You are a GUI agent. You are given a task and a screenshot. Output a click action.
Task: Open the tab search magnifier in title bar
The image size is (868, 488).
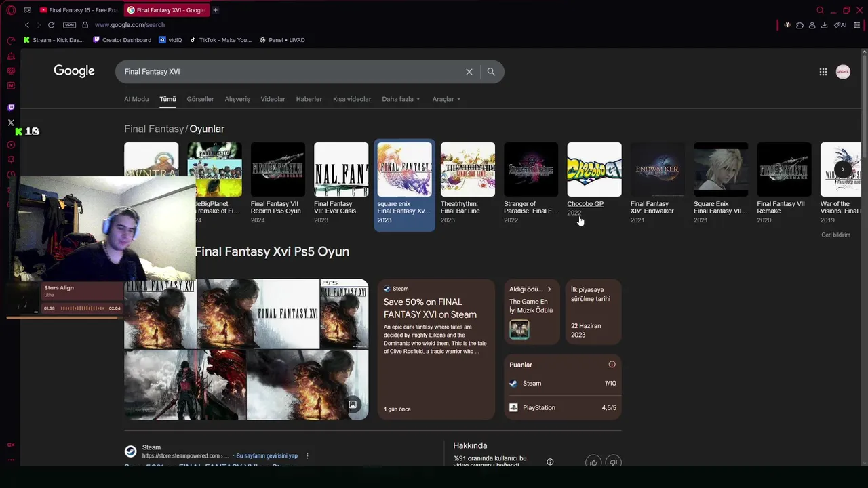tap(820, 10)
